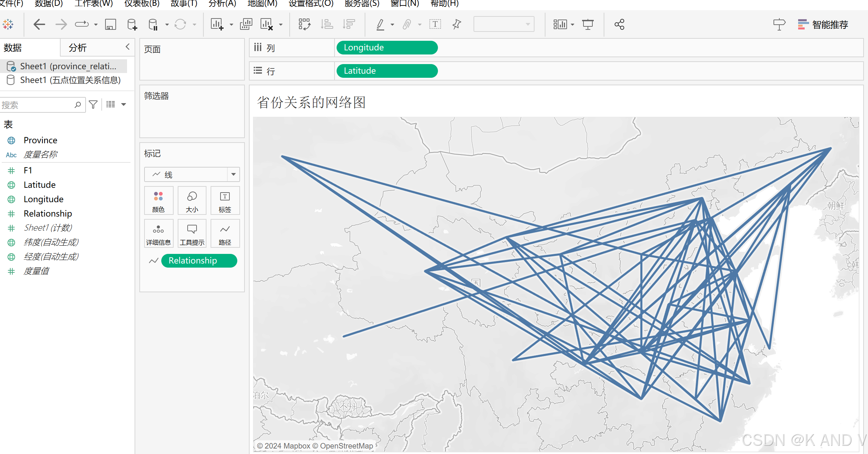
Task: Click the Save workbook icon
Action: tap(110, 25)
